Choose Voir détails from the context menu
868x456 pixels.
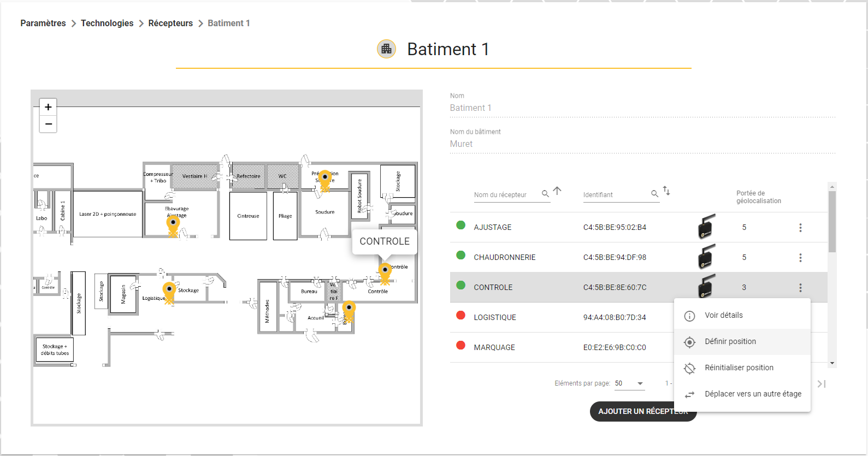[x=742, y=316]
